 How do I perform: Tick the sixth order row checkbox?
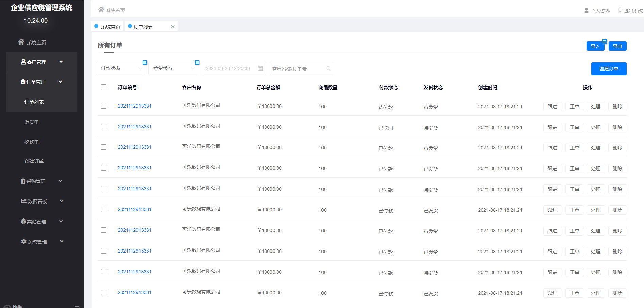tap(104, 209)
